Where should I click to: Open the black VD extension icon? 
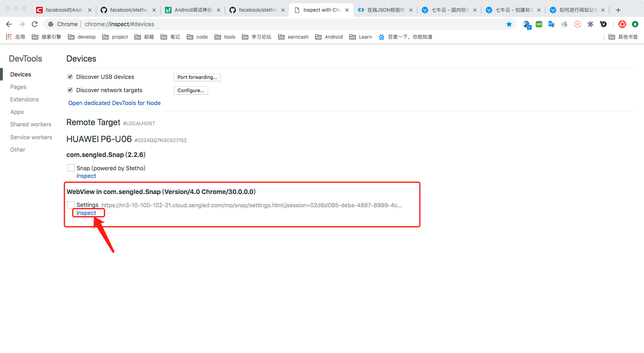pyautogui.click(x=603, y=24)
